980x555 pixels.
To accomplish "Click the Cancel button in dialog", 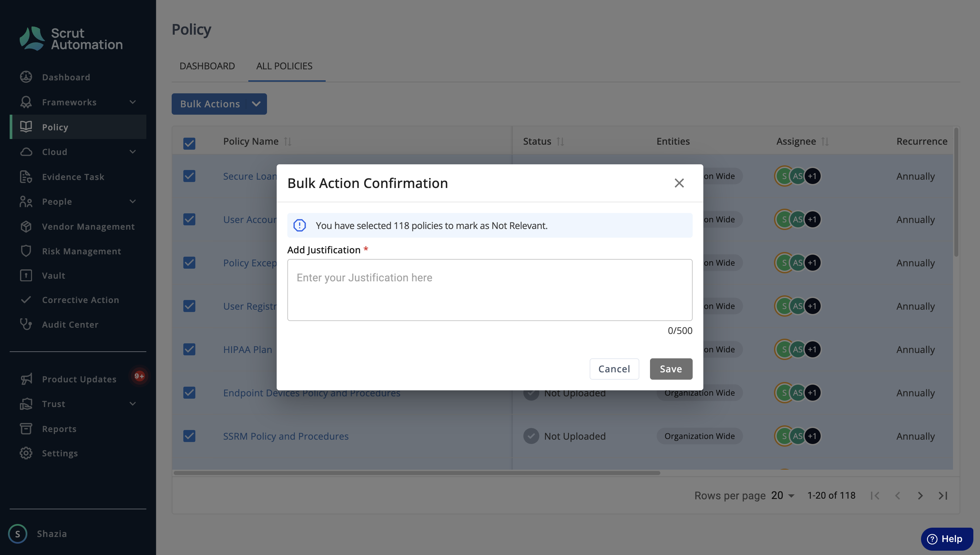I will (x=614, y=369).
